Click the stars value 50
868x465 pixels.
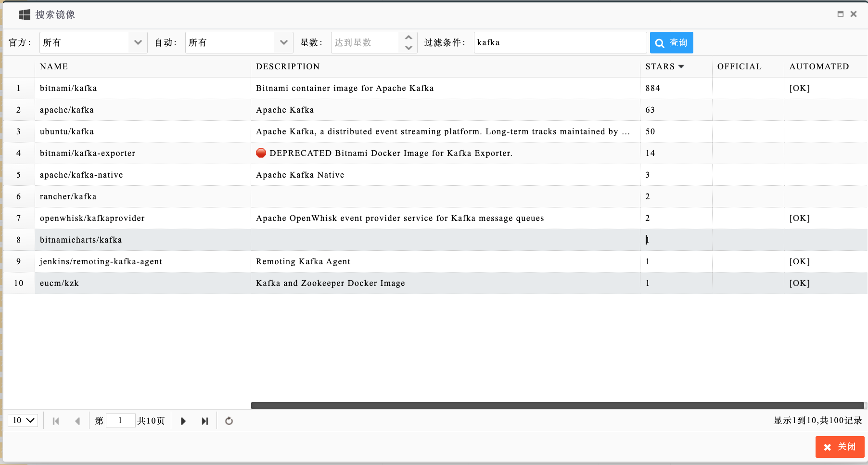(x=650, y=131)
